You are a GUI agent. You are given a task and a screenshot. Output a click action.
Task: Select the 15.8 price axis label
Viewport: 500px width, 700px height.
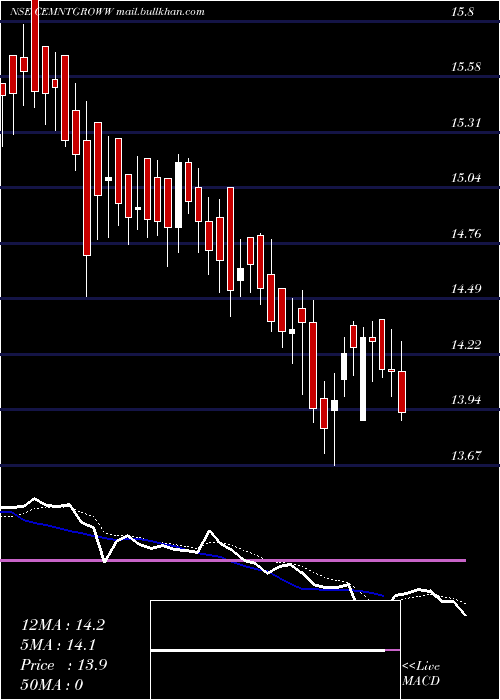(462, 12)
